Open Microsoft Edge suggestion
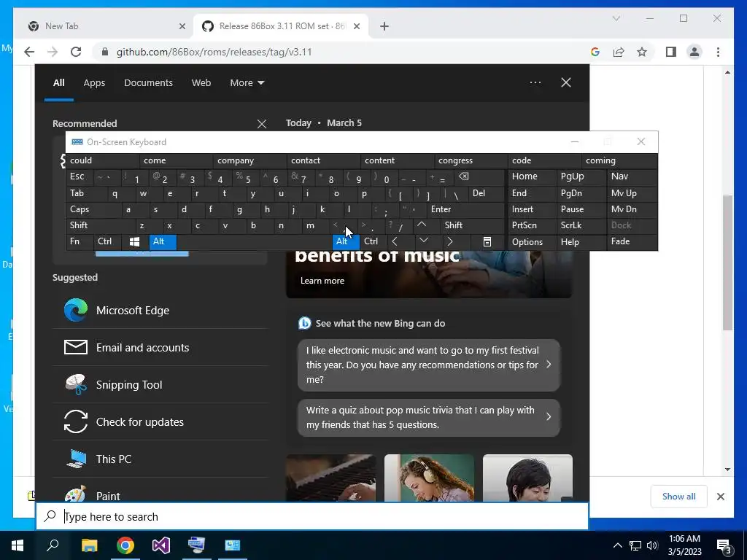This screenshot has width=747, height=560. click(x=160, y=310)
